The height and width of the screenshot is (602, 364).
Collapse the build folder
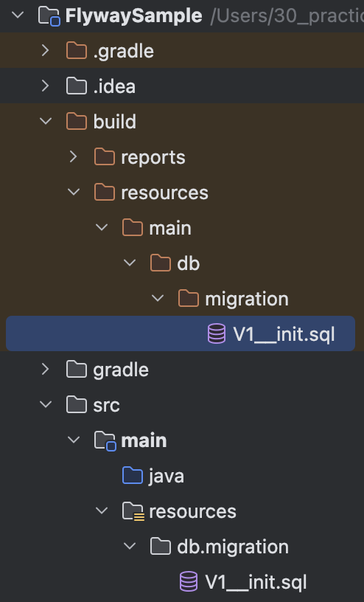click(46, 121)
